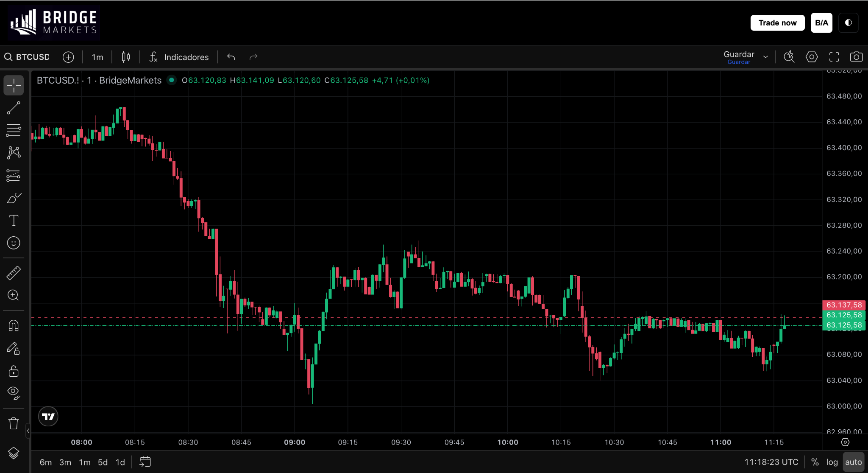Open the go to date calendar
This screenshot has width=868, height=473.
click(x=145, y=462)
